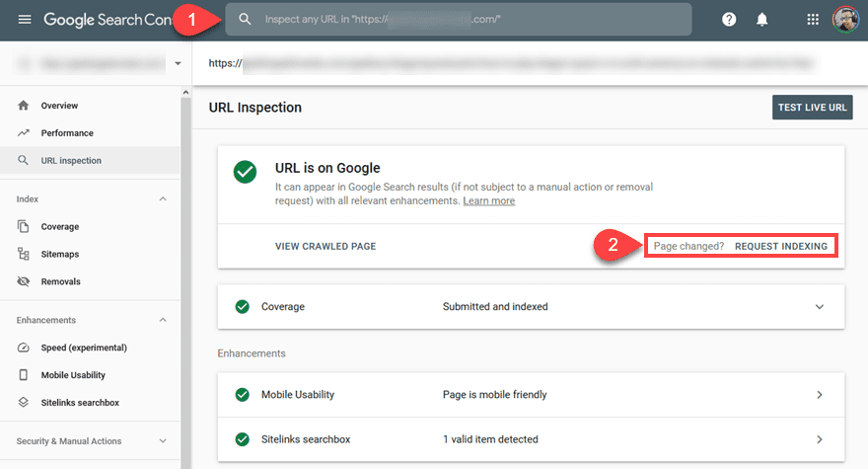Viewport: 868px width, 469px height.
Task: Open the hamburger main menu
Action: (24, 20)
